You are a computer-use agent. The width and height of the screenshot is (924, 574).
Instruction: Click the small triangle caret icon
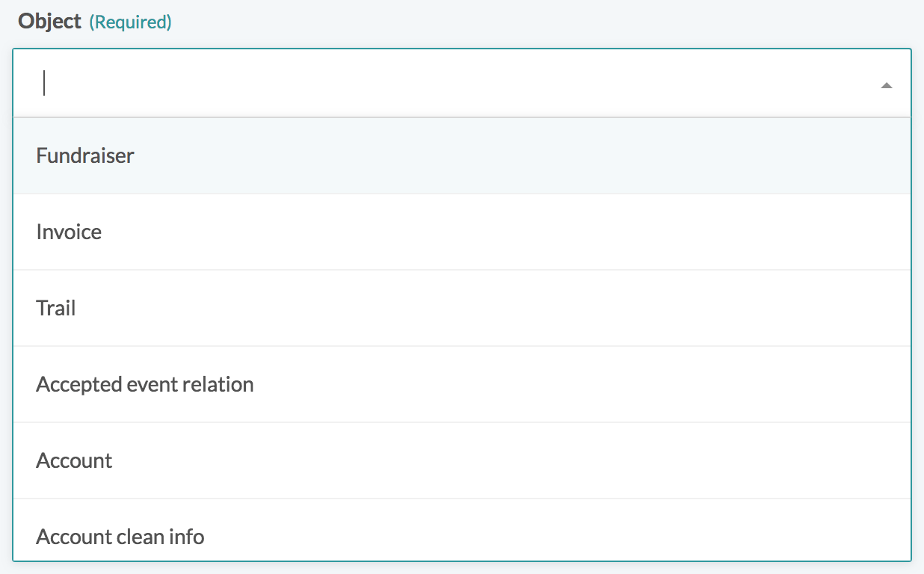point(887,86)
